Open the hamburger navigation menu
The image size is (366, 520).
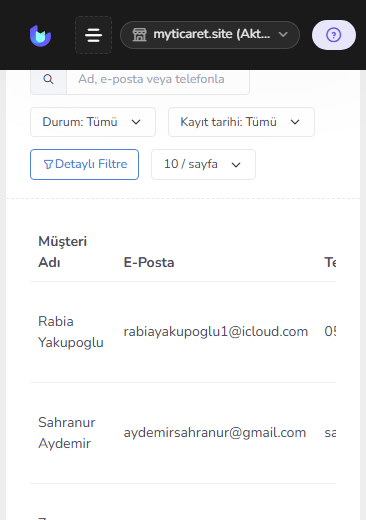(x=93, y=35)
